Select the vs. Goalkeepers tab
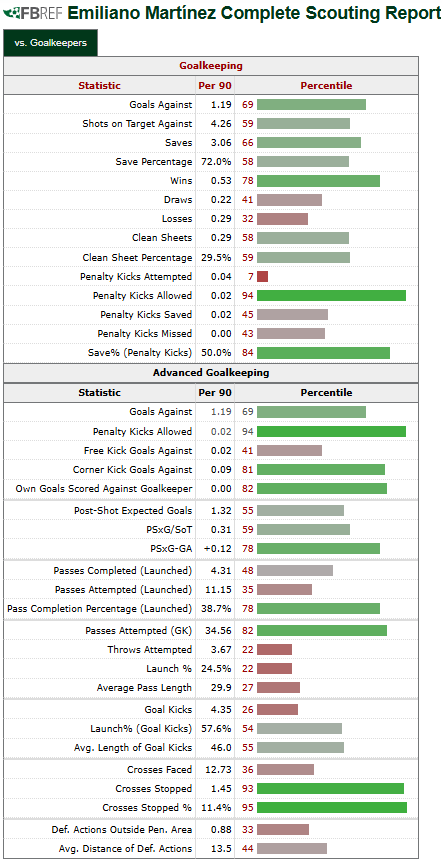Viewport: 442px width, 861px height. [x=50, y=42]
